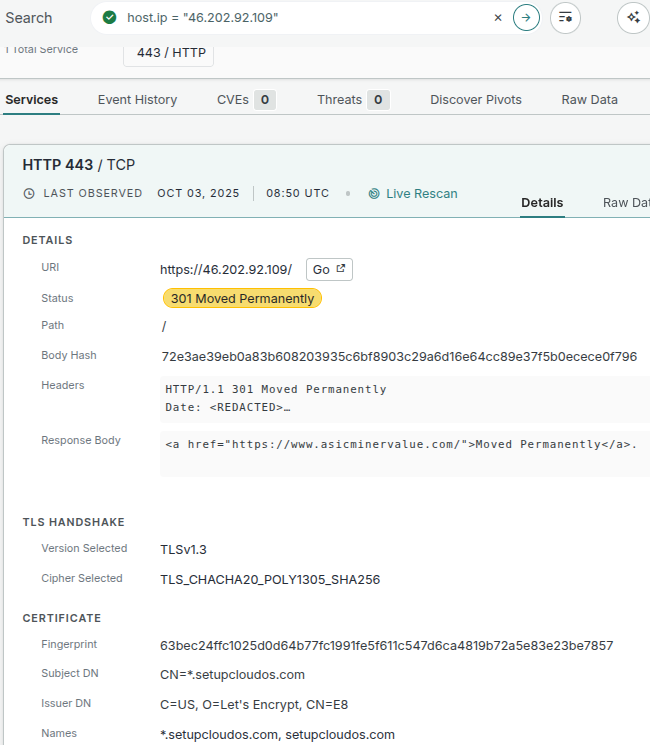Open the top-level Raw Data tab
The height and width of the screenshot is (745, 650).
coord(589,100)
